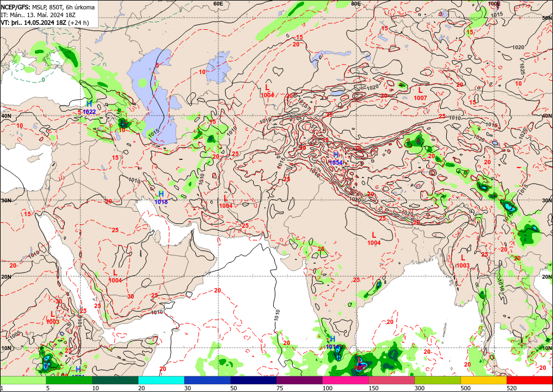Viewport: 553px width, 392px height.
Task: Click the light green 1–5 legend swatch
Action: pyautogui.click(x=23, y=380)
